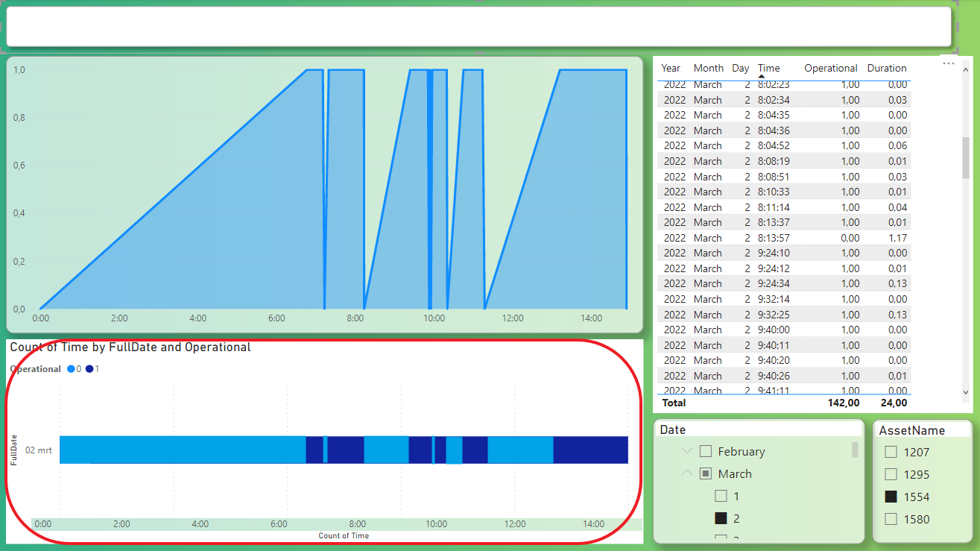
Task: Open the table visual's More options ellipsis
Action: coord(949,64)
